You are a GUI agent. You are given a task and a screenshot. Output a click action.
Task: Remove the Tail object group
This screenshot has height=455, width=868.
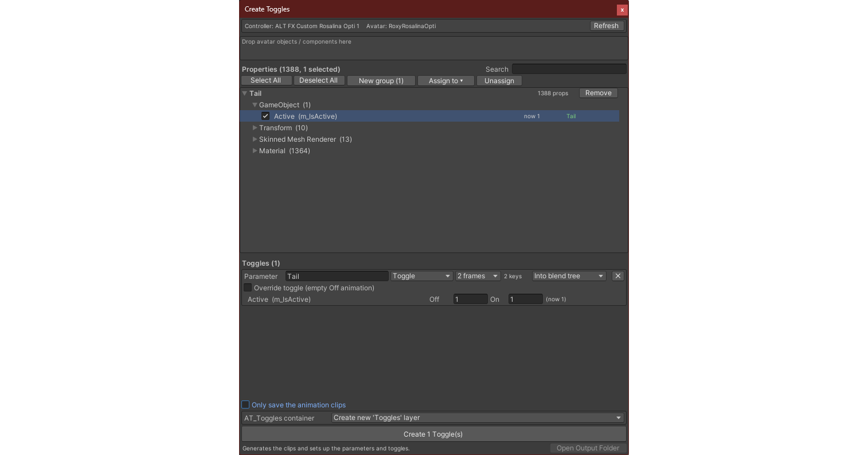pos(599,93)
